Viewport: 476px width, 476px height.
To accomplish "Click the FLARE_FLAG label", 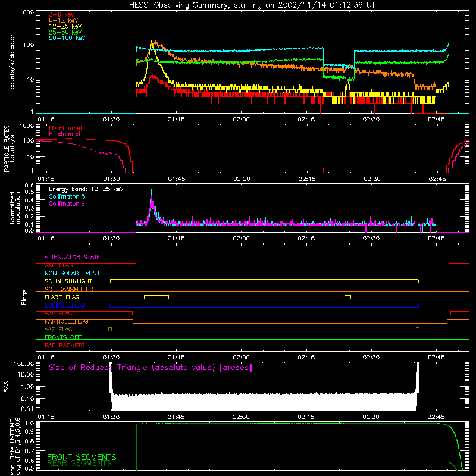I will (x=62, y=297).
